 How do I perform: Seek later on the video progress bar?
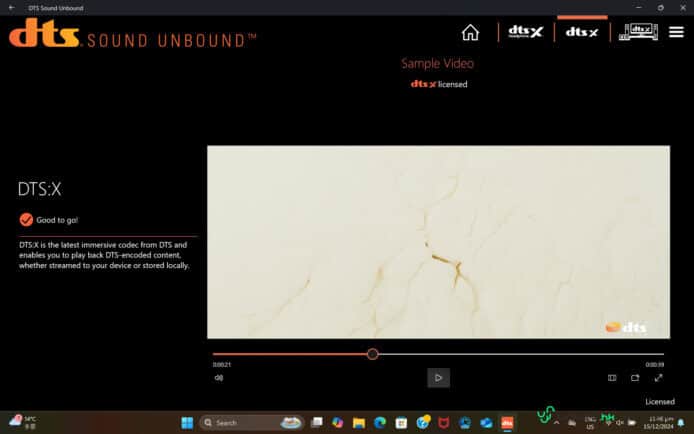(x=520, y=354)
